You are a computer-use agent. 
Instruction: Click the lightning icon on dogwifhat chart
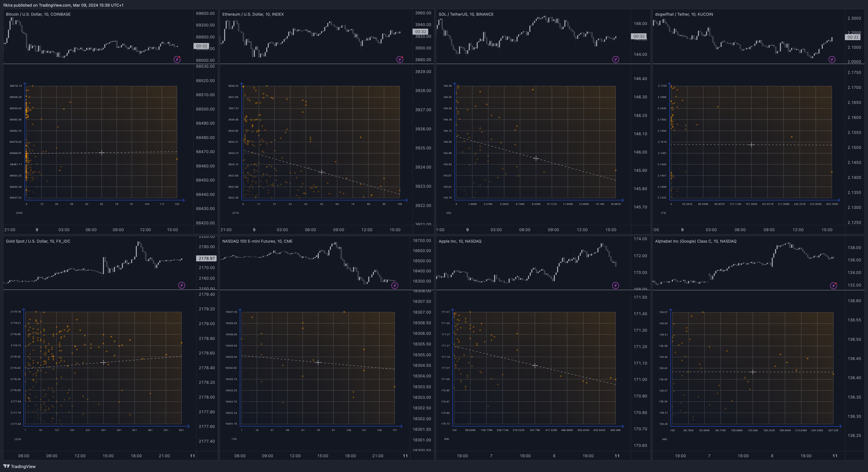click(832, 60)
